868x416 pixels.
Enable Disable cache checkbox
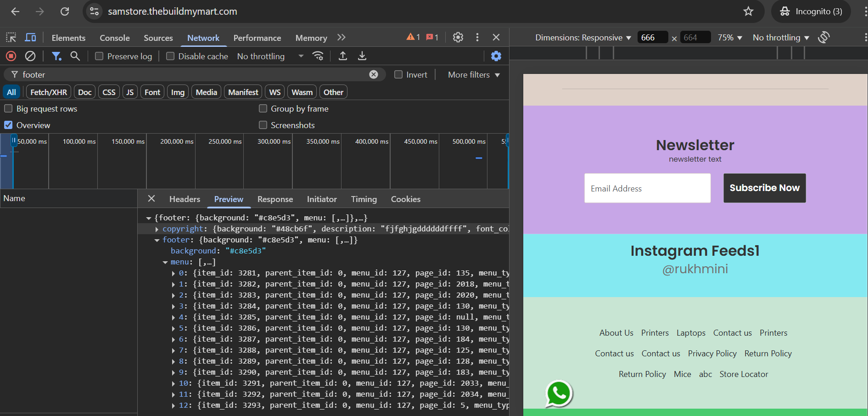coord(170,56)
